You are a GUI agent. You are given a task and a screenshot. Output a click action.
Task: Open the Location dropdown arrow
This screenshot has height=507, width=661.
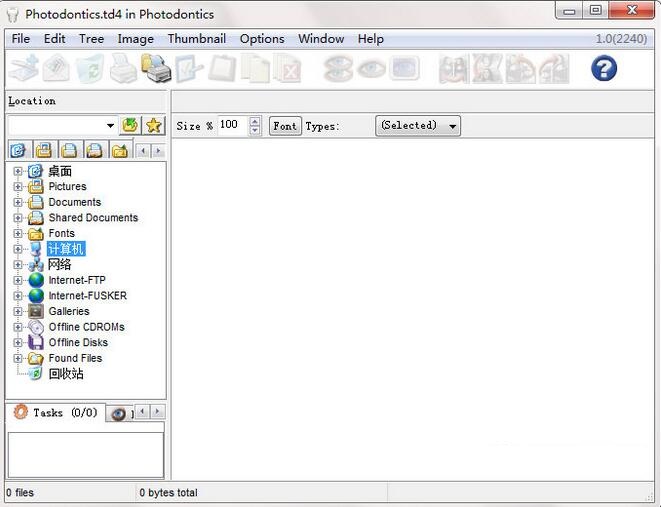pyautogui.click(x=110, y=126)
